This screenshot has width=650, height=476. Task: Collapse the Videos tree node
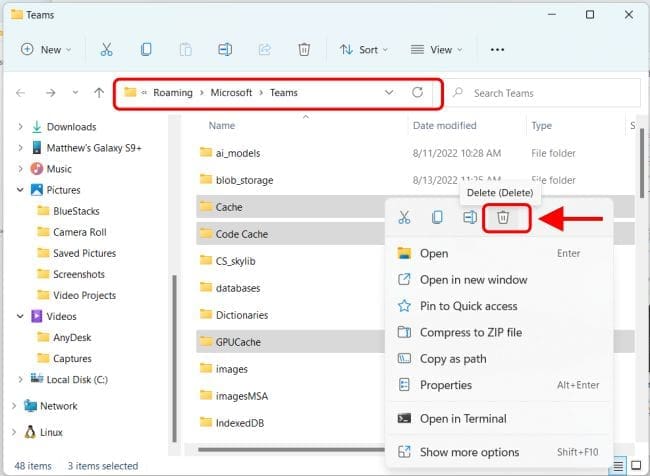pos(21,316)
